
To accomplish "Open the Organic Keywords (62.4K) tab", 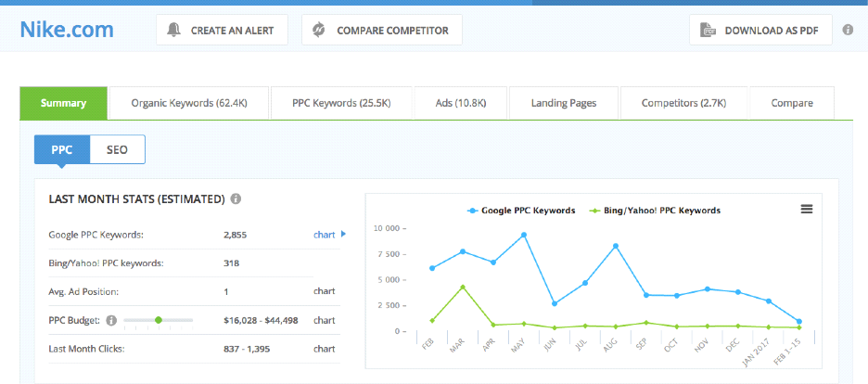I will [x=189, y=103].
